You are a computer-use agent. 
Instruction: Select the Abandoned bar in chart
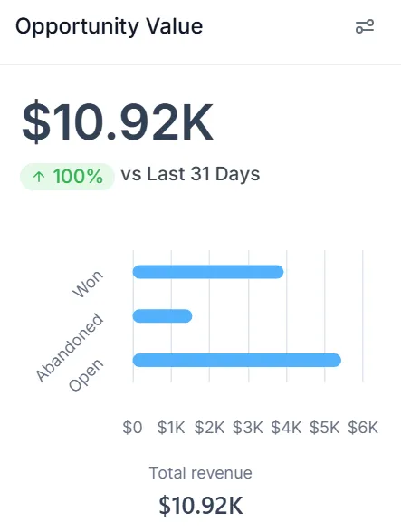point(162,316)
